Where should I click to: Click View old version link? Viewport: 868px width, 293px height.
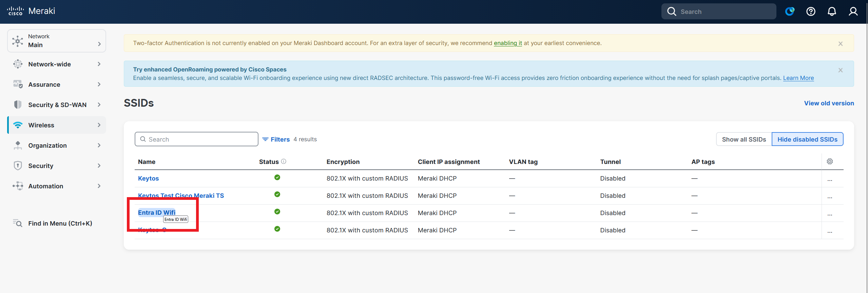[829, 103]
